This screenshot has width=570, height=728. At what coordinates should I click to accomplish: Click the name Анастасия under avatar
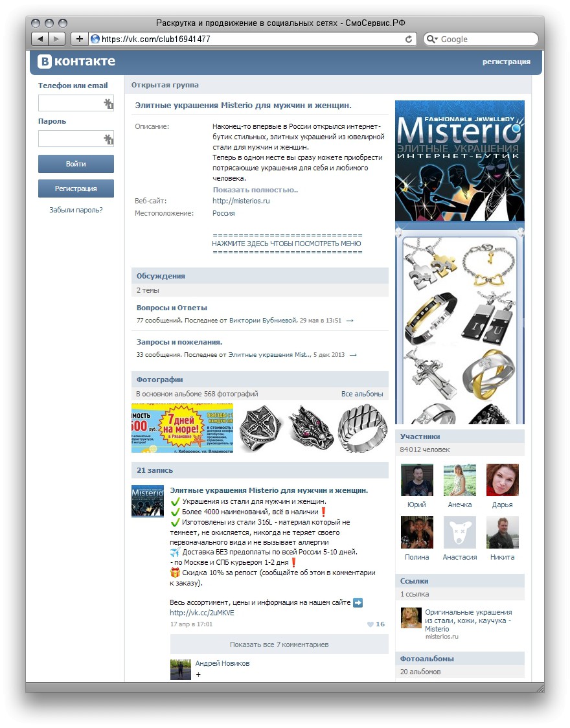pyautogui.click(x=459, y=557)
